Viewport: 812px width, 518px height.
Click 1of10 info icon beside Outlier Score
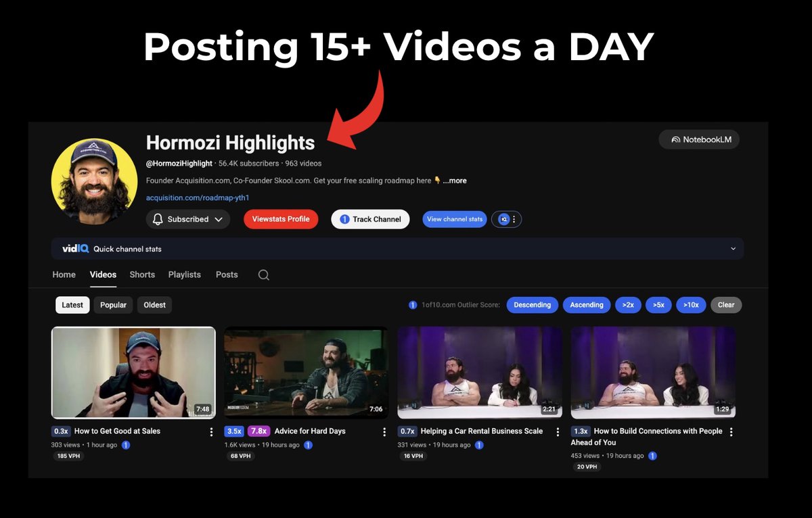point(413,305)
